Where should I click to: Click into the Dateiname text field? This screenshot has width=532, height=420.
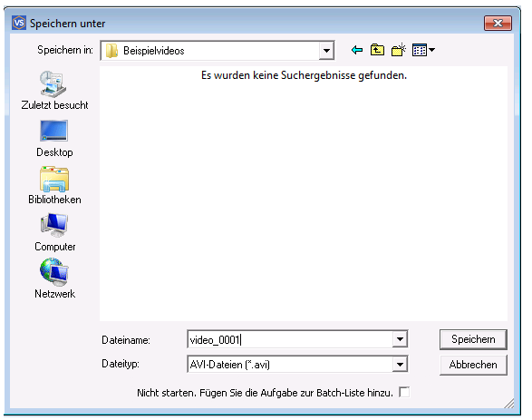(x=290, y=339)
